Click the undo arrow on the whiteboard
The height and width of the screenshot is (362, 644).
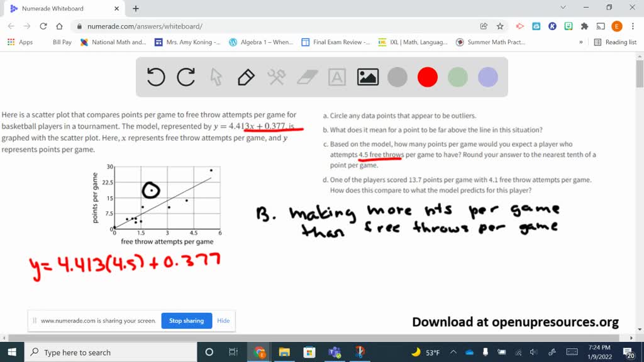click(x=155, y=76)
